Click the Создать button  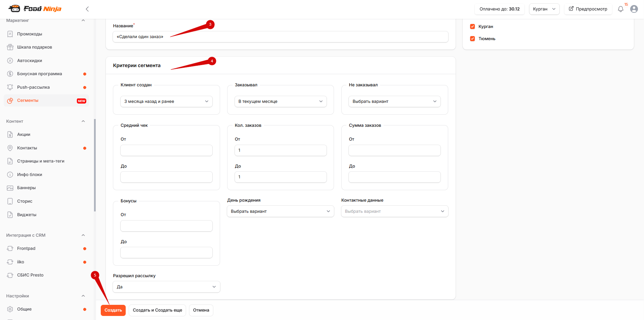pos(113,310)
